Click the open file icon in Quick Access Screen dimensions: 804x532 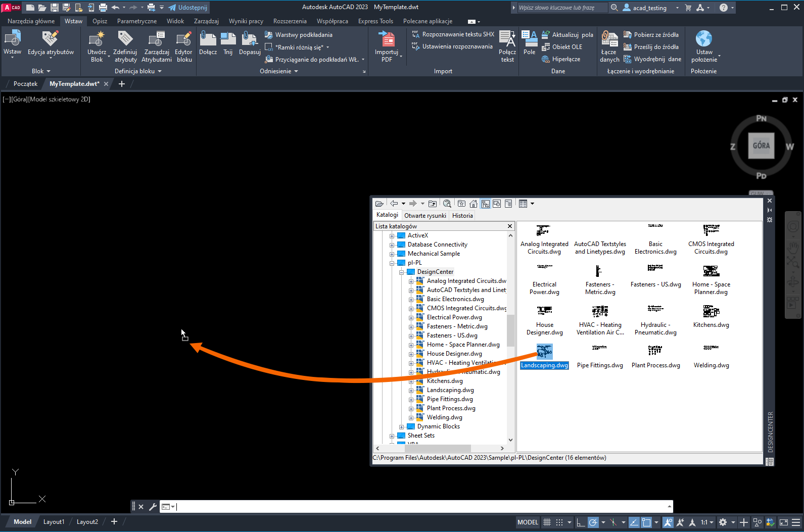pos(42,8)
